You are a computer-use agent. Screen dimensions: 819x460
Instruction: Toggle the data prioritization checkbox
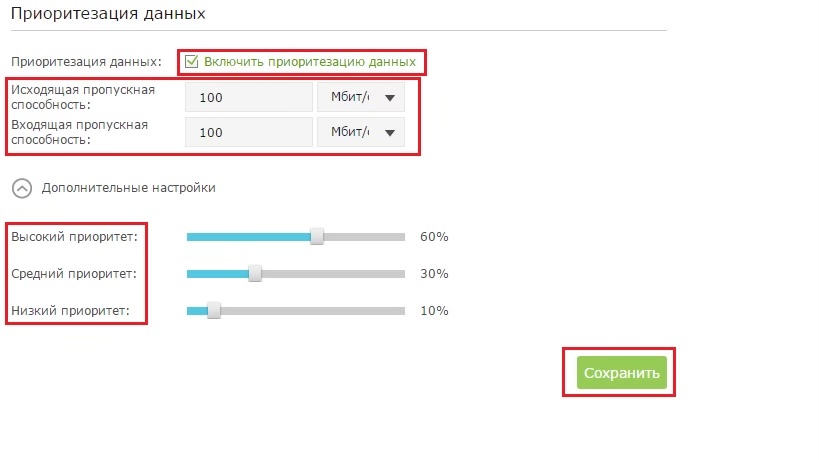click(x=192, y=62)
